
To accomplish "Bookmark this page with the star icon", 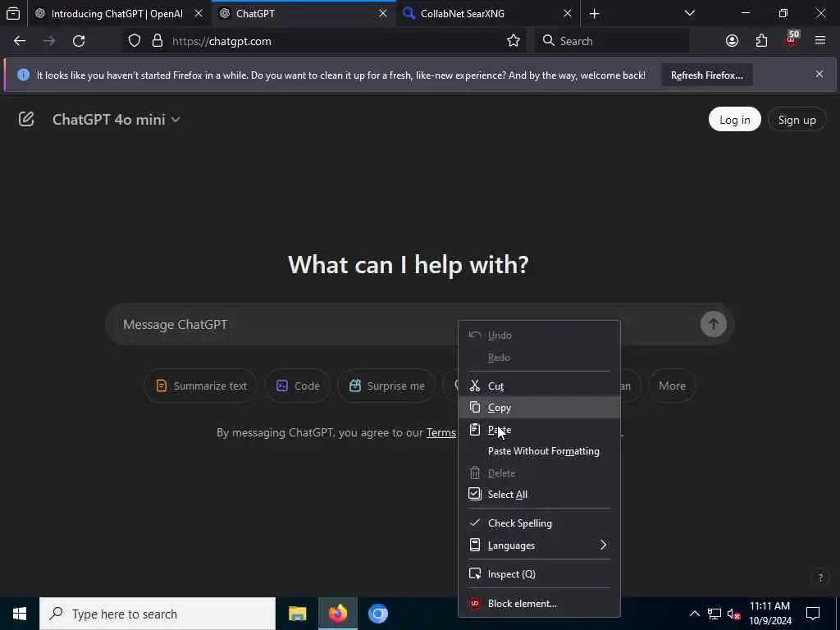I will pos(514,41).
